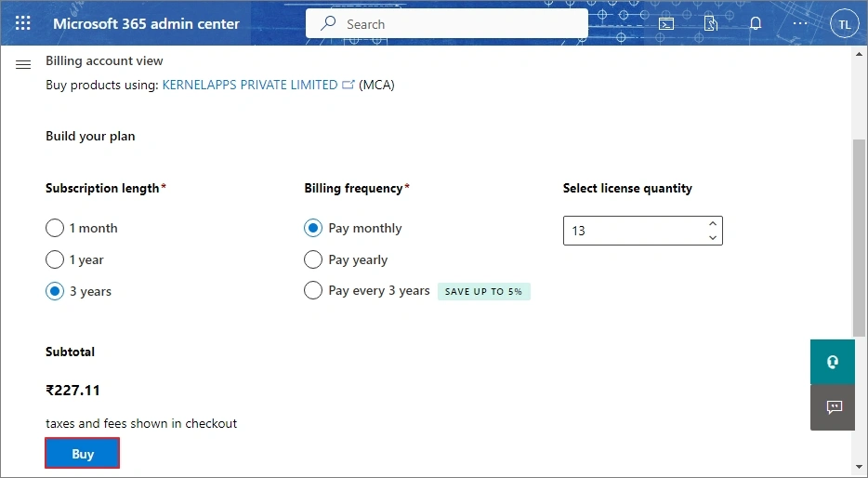Decrease license quantity with down arrow
Viewport: 868px width, 478px height.
coord(713,238)
